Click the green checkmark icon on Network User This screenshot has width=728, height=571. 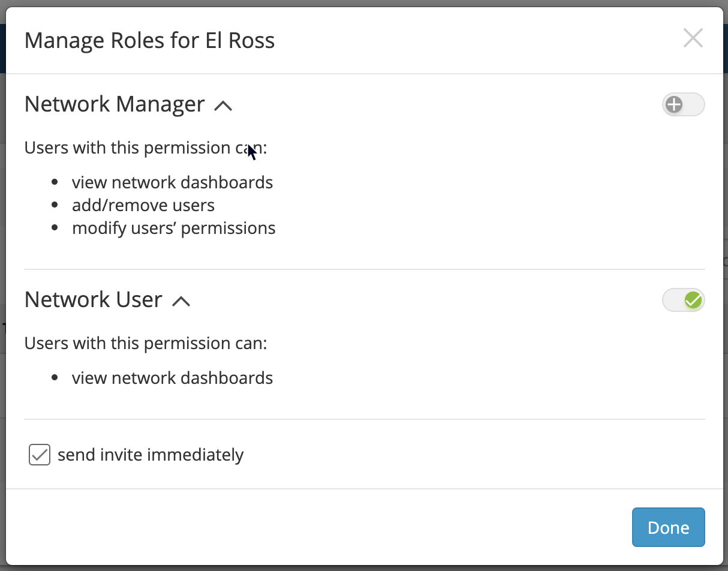(x=693, y=300)
